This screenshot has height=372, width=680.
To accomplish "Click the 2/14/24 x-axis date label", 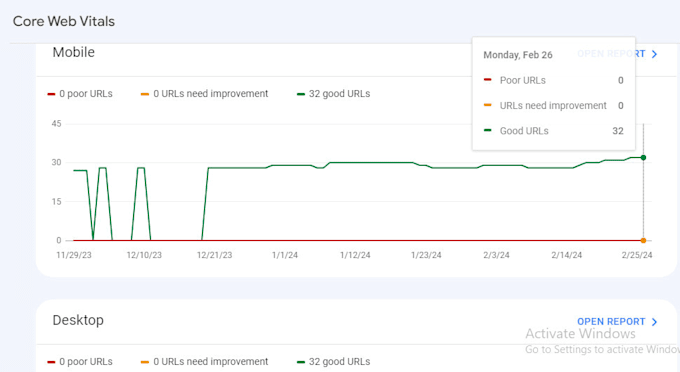I will [x=566, y=255].
